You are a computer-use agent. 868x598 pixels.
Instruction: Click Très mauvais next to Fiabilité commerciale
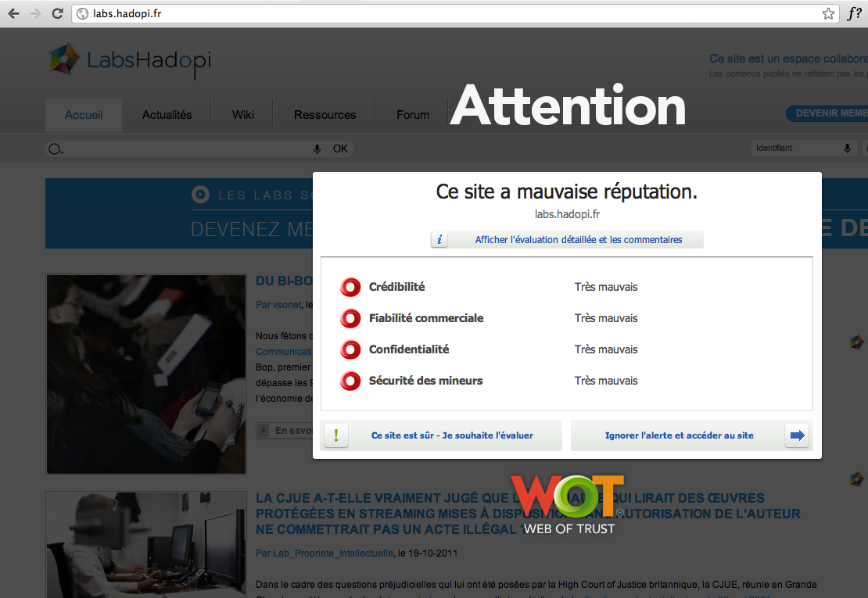pyautogui.click(x=606, y=318)
